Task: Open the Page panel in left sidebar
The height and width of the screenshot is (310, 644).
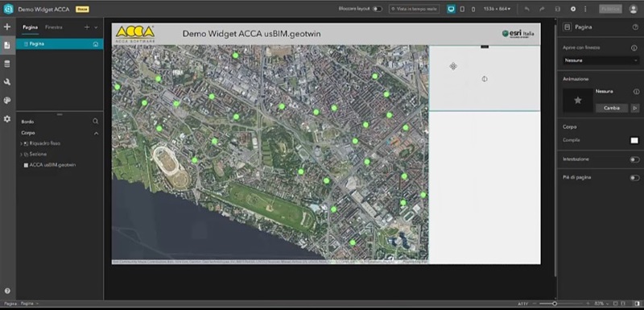Action: [x=7, y=45]
